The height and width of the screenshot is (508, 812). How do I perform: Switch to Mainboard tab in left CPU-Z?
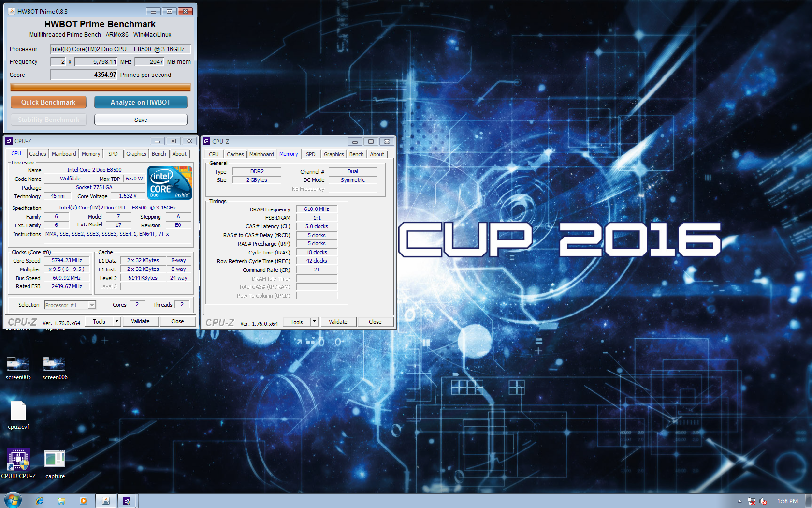[x=64, y=154]
